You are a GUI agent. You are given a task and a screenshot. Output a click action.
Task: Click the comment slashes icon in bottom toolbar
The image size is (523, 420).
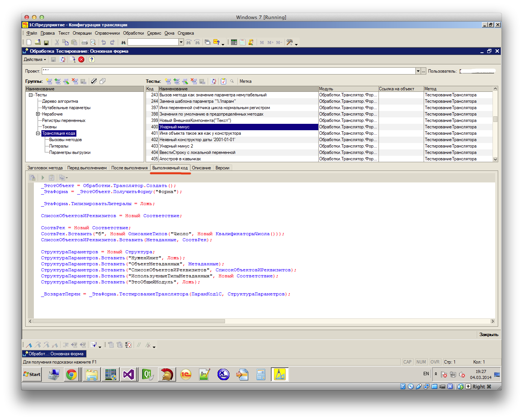(x=139, y=345)
